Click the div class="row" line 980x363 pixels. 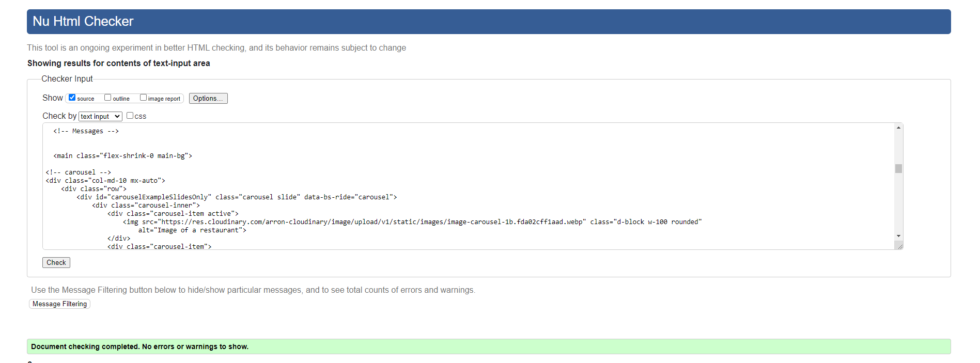(x=94, y=189)
